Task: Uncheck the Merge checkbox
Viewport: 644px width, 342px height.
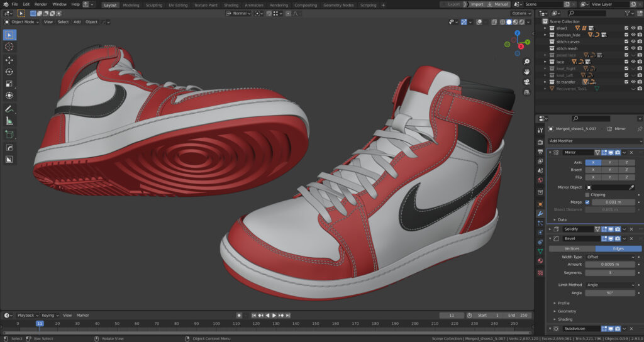Action: click(587, 202)
